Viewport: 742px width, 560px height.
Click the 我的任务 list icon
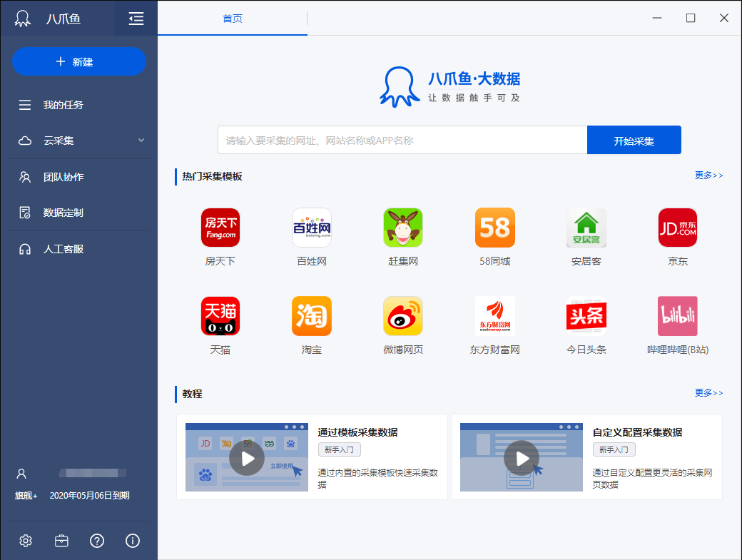24,105
